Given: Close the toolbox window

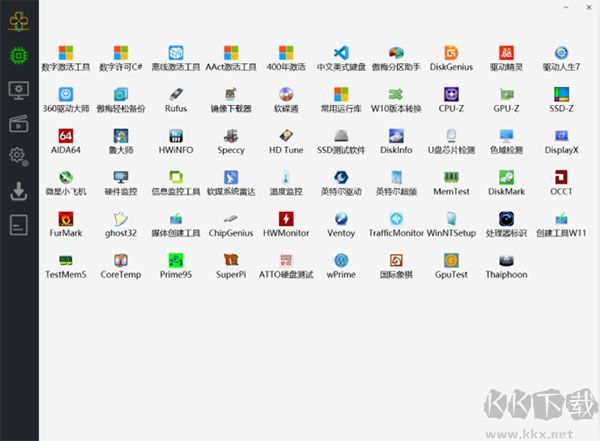Looking at the screenshot, I should pos(589,7).
